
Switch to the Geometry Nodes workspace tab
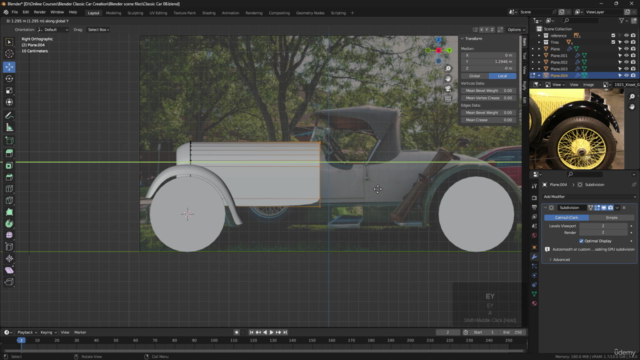coord(310,13)
